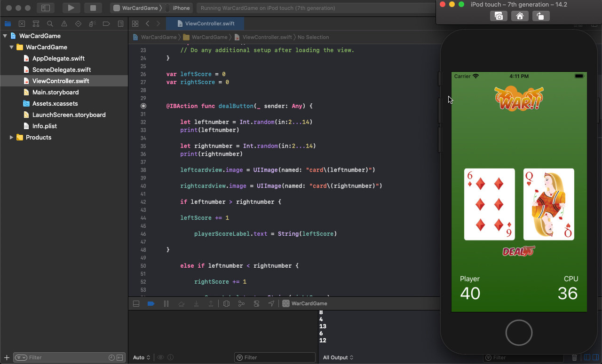Click the Step Into debug icon
602x364 pixels.
(x=196, y=303)
